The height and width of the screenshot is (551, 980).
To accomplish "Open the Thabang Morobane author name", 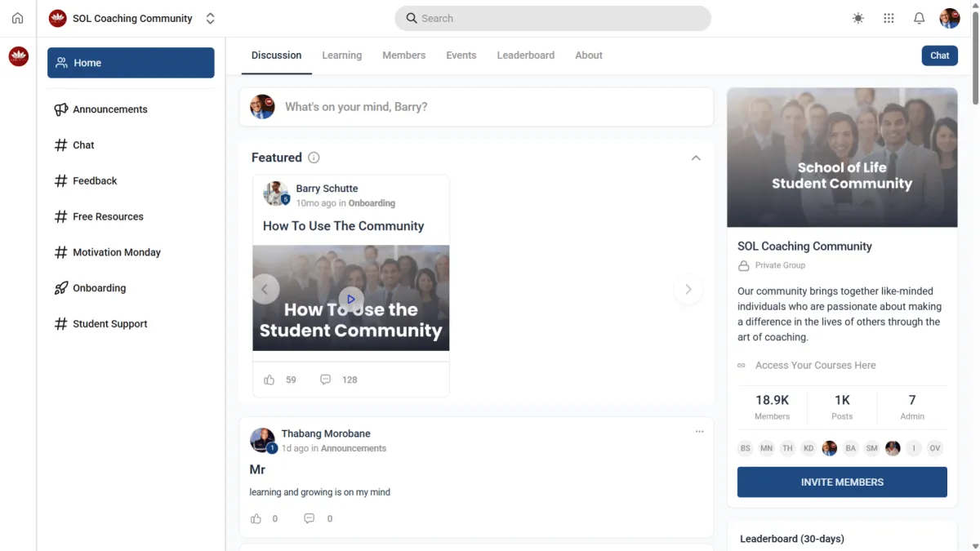I will (326, 433).
